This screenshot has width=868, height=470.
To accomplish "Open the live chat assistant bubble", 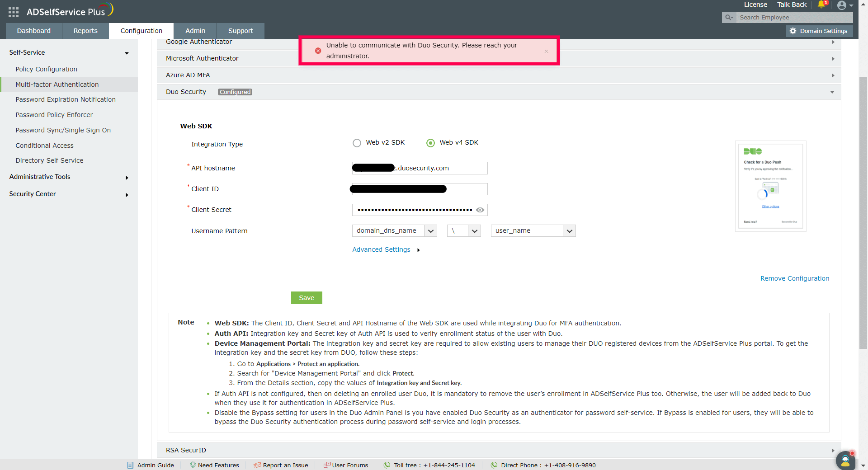I will click(x=845, y=461).
